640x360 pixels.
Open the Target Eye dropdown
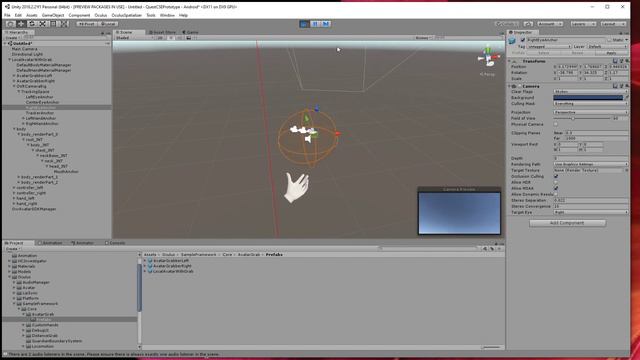[591, 212]
